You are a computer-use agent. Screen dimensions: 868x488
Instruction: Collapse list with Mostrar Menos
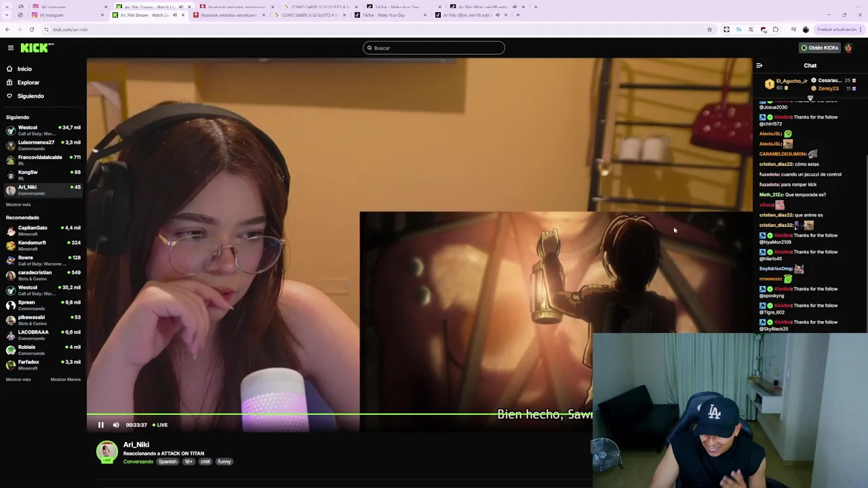point(66,380)
